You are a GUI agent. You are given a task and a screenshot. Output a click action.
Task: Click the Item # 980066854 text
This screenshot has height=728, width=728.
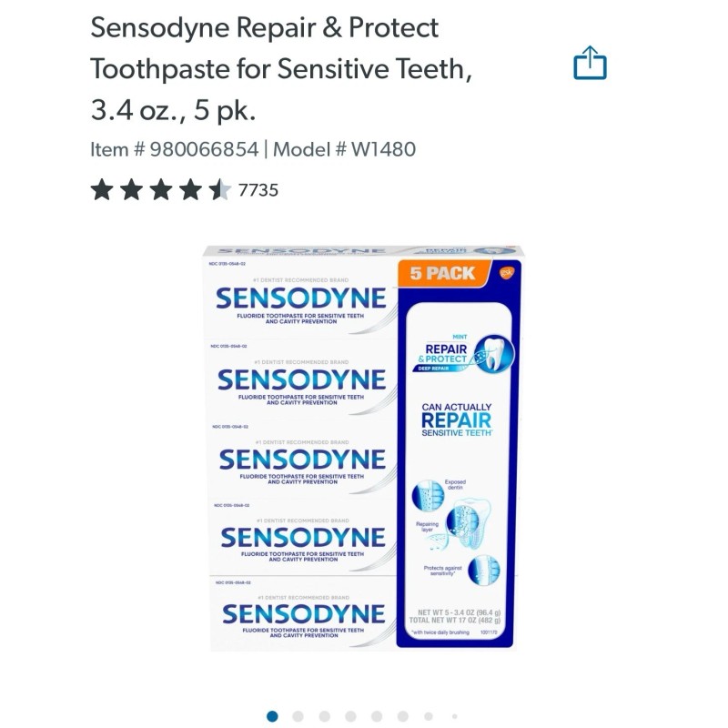pyautogui.click(x=174, y=149)
